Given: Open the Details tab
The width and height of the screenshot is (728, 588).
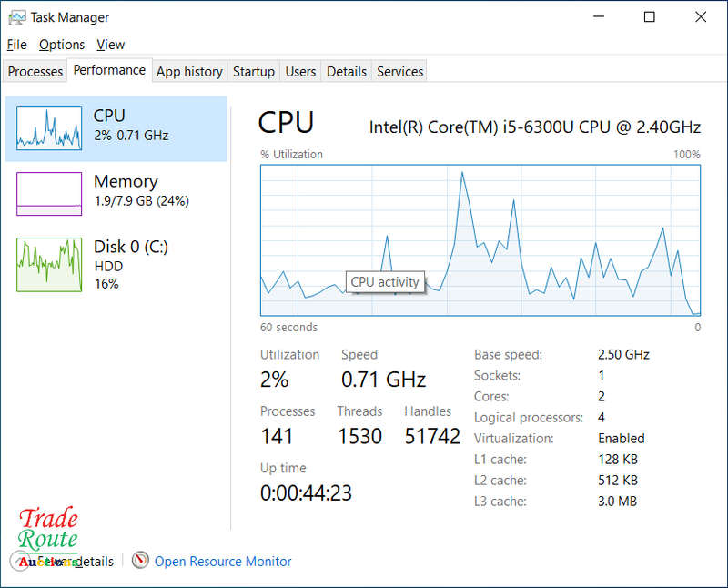Looking at the screenshot, I should pyautogui.click(x=347, y=72).
